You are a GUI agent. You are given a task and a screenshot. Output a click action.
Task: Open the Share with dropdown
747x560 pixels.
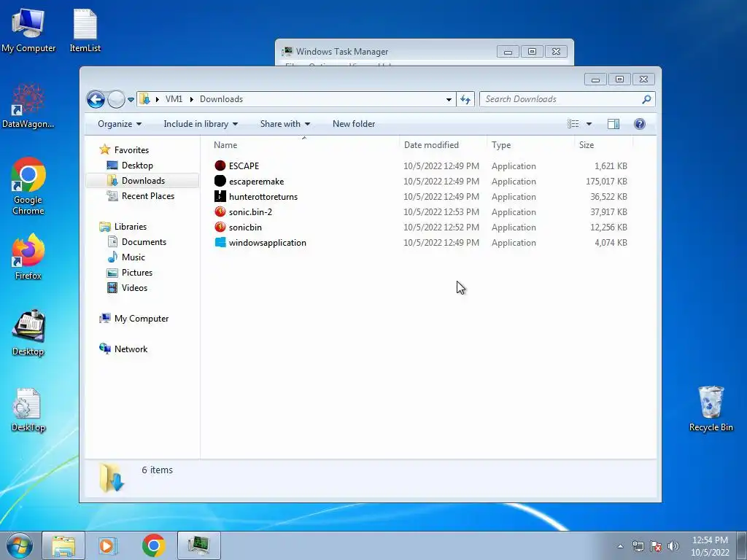point(285,124)
